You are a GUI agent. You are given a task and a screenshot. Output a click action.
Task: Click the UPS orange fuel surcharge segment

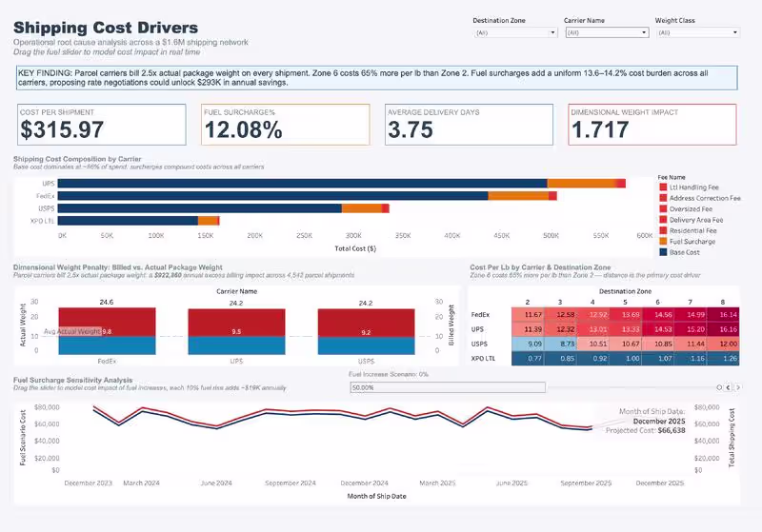coord(581,184)
